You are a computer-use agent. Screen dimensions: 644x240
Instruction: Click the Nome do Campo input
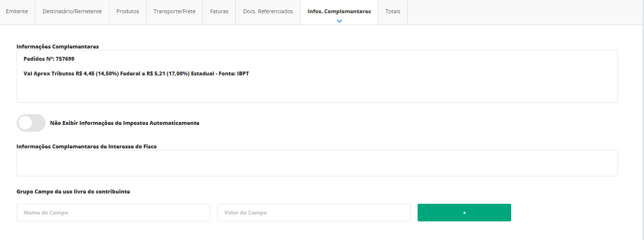click(x=113, y=213)
